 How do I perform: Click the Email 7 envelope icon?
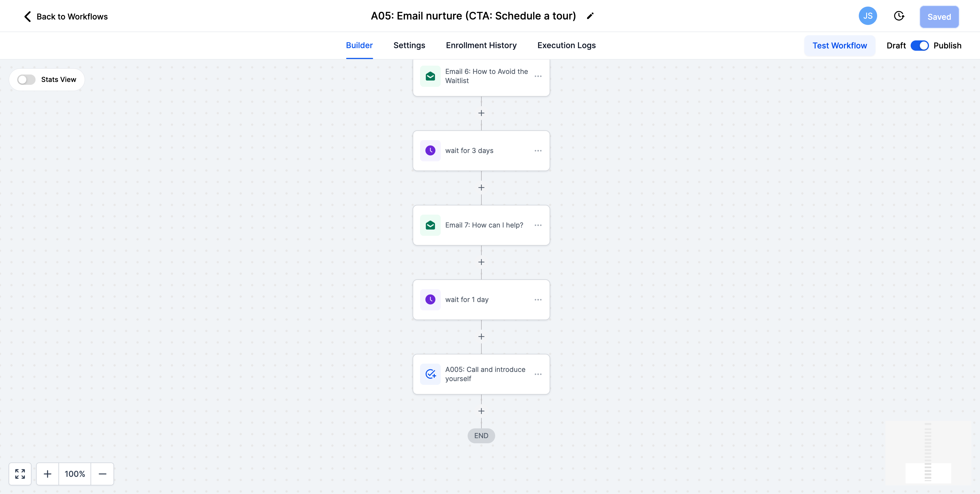coord(430,225)
